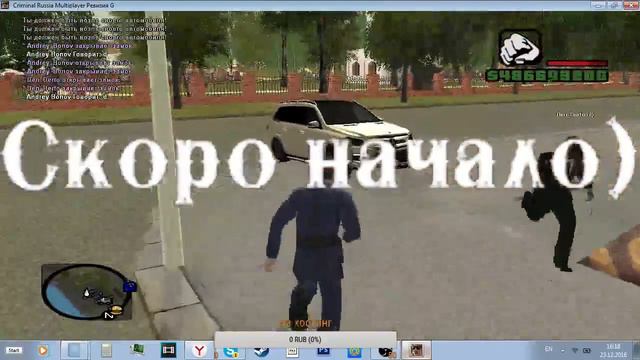This screenshot has height=360, width=640.
Task: Click the battery icon in system tray
Action: point(587,351)
